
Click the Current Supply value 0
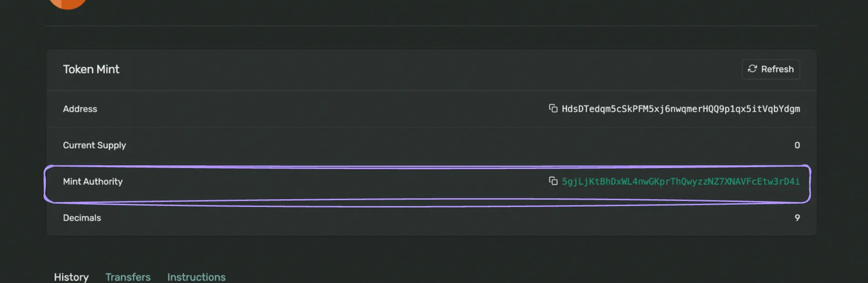tap(797, 145)
